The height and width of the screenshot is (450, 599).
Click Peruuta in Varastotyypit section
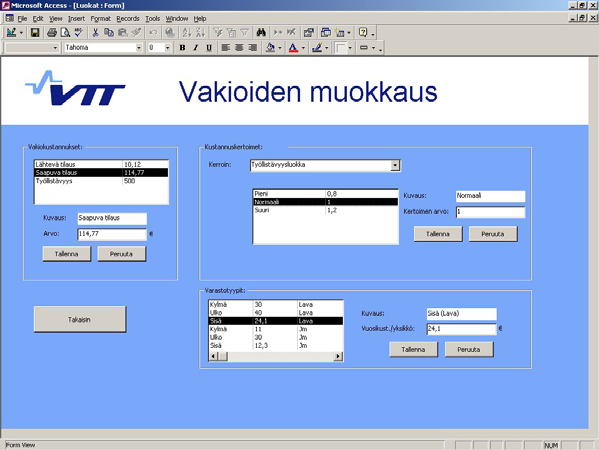click(x=469, y=350)
